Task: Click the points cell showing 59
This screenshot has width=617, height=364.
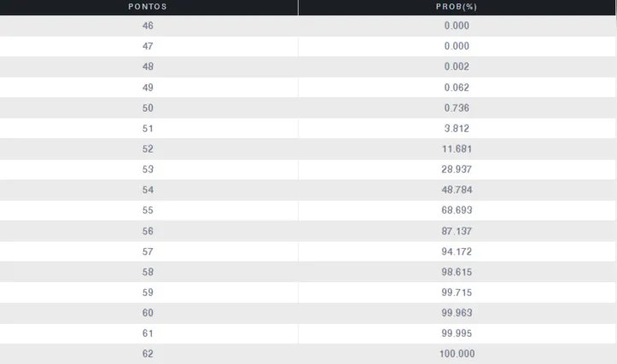Action: (148, 292)
